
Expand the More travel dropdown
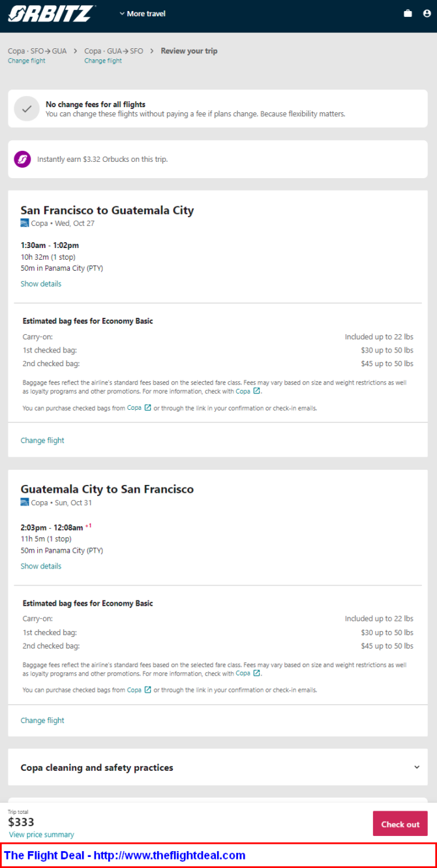(142, 14)
